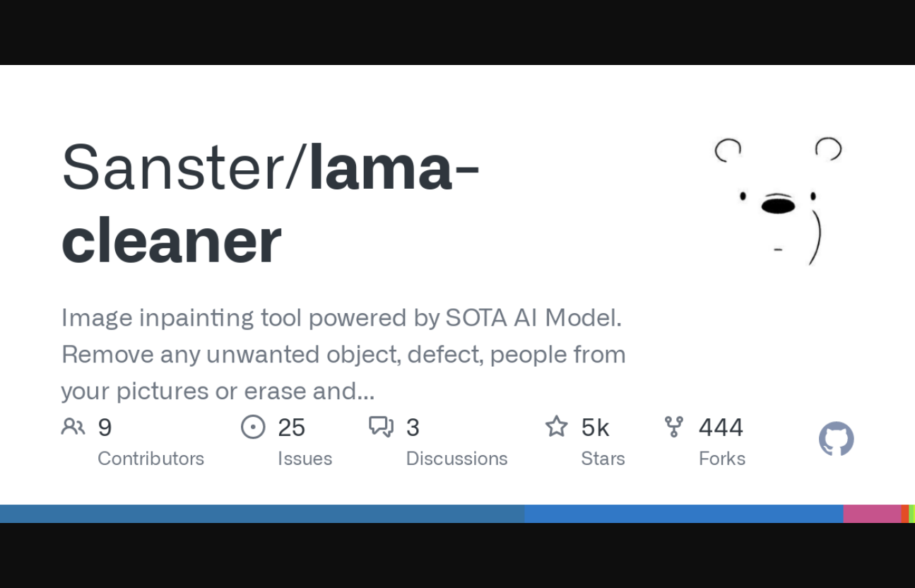
Task: Click the star icon beside 5k
Action: click(556, 426)
